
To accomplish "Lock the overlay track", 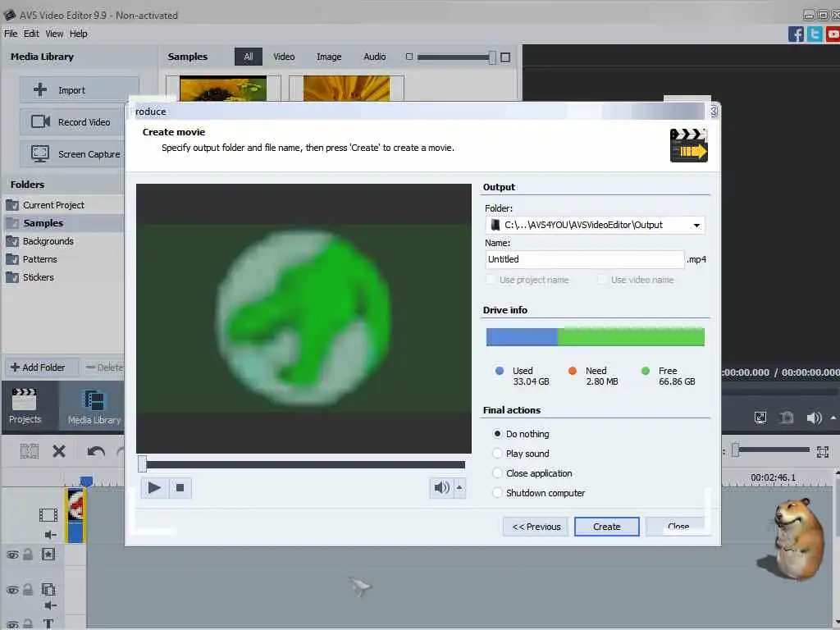I will click(28, 589).
